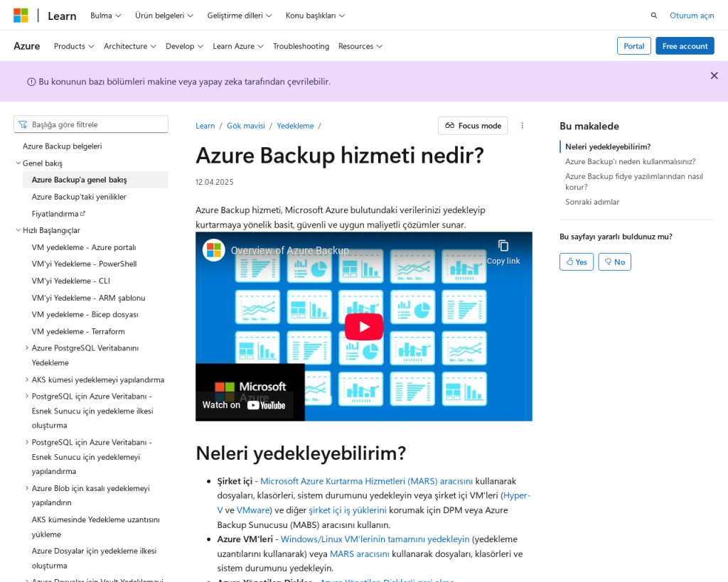
Task: Click the Gök mavisi breadcrumb
Action: pos(245,126)
